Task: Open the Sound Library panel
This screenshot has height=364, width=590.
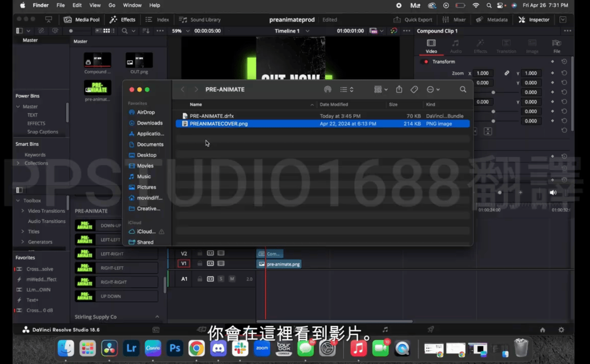Action: click(x=200, y=19)
